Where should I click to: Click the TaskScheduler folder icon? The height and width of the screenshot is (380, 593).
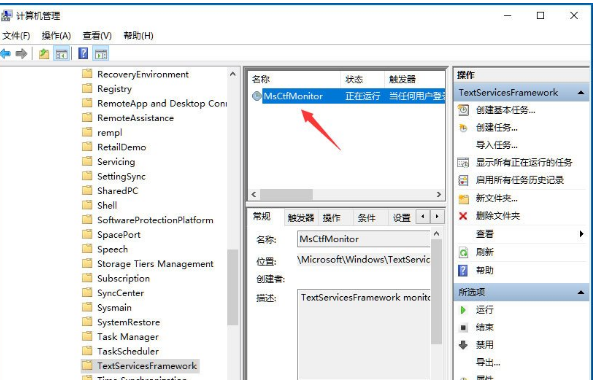point(87,351)
